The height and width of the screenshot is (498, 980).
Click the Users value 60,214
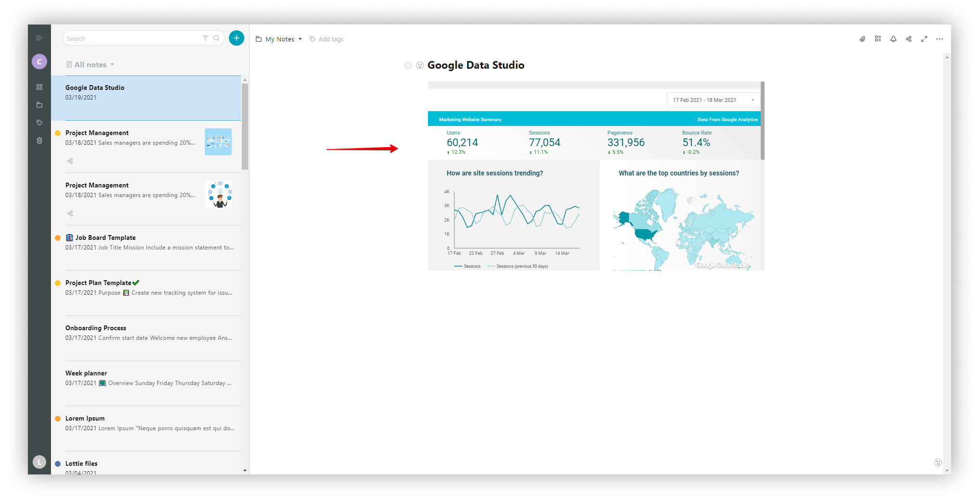pyautogui.click(x=462, y=143)
